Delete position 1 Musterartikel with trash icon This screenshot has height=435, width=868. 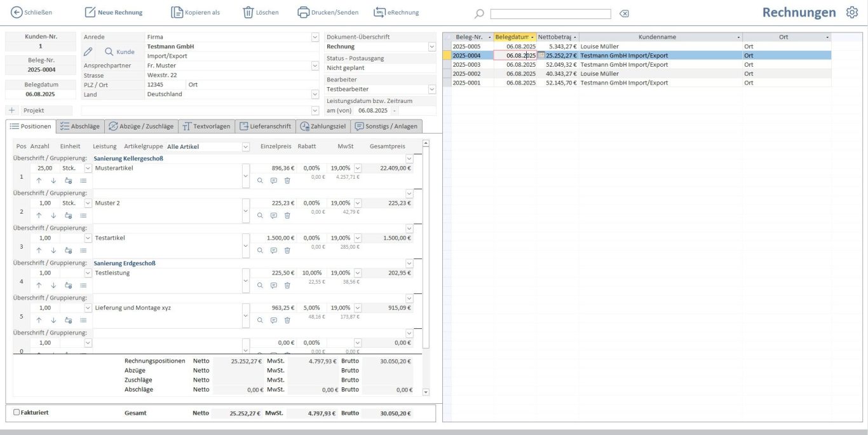point(287,181)
